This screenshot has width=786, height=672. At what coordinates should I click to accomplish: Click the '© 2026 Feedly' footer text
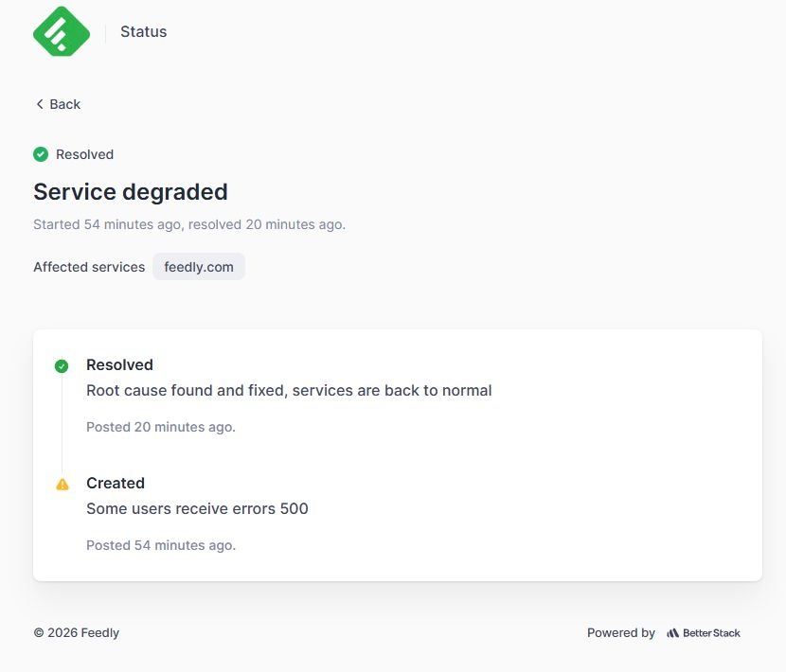coord(77,633)
